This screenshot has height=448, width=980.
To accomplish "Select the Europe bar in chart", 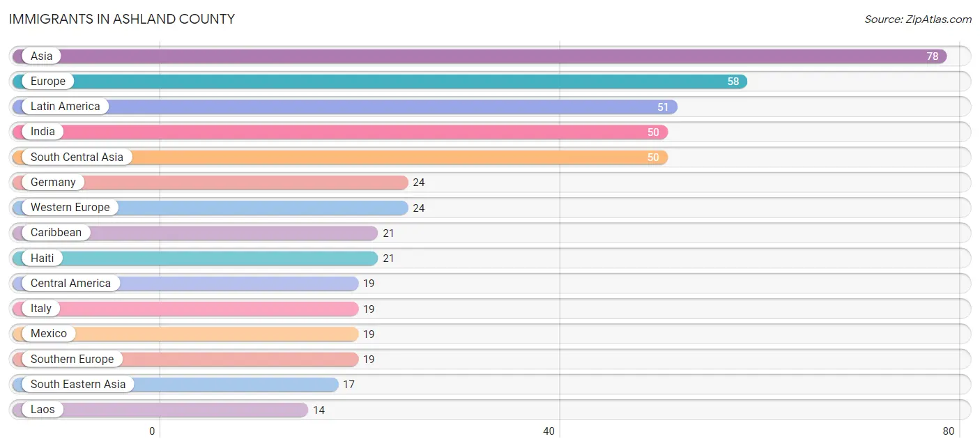I will click(x=380, y=82).
